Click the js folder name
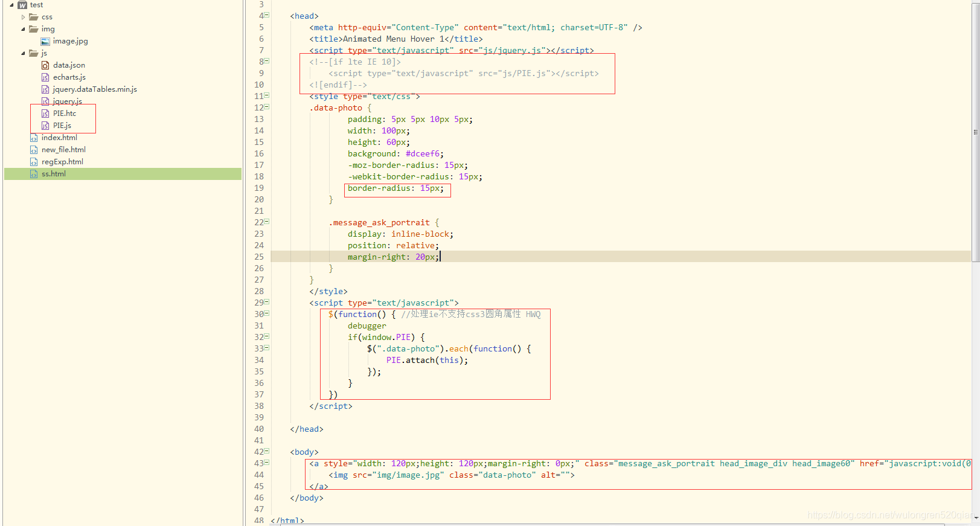The height and width of the screenshot is (526, 980). (x=44, y=53)
